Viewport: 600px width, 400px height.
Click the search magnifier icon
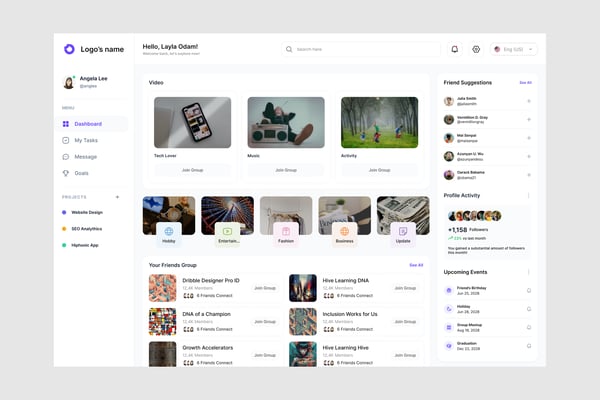(289, 49)
